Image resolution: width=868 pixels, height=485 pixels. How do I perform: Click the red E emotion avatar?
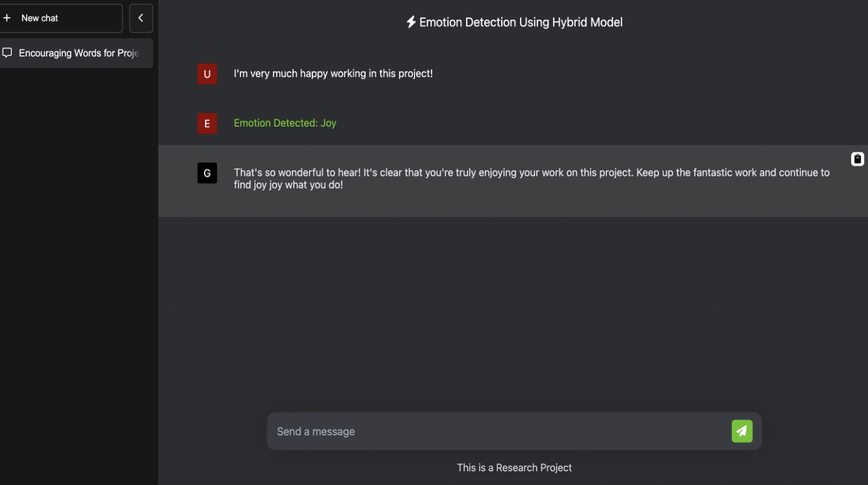tap(207, 123)
